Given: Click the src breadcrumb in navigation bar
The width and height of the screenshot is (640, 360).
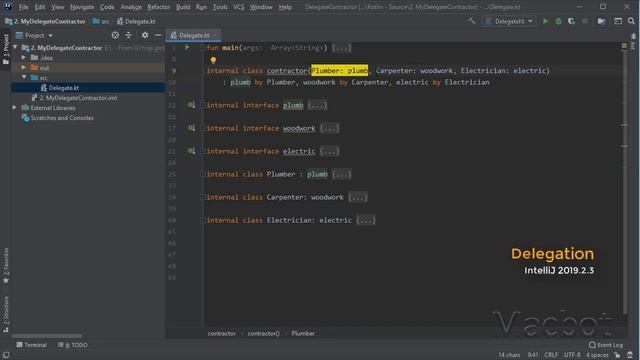Looking at the screenshot, I should 101,21.
